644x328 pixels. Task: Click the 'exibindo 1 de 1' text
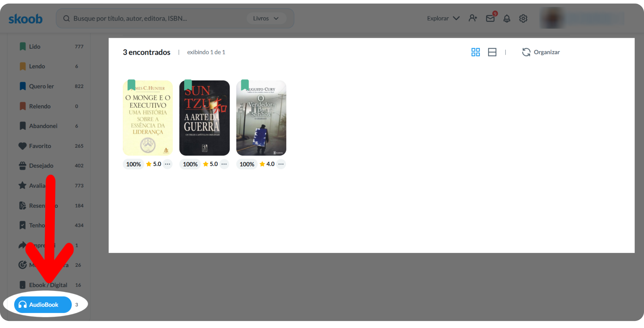206,52
